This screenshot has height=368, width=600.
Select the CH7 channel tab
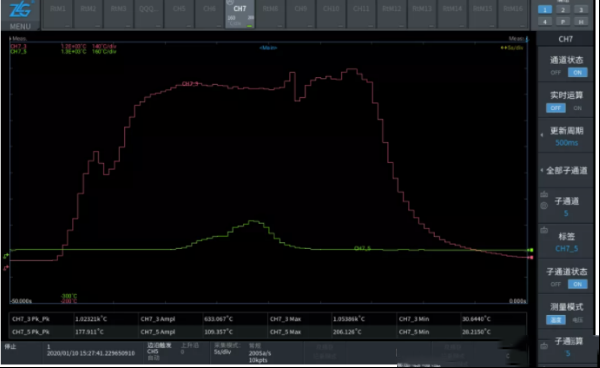[240, 14]
